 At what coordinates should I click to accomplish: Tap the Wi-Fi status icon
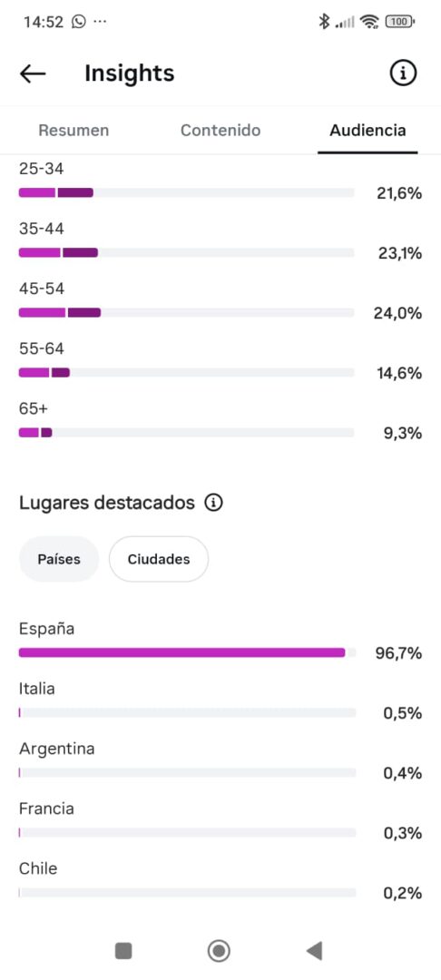click(x=369, y=23)
